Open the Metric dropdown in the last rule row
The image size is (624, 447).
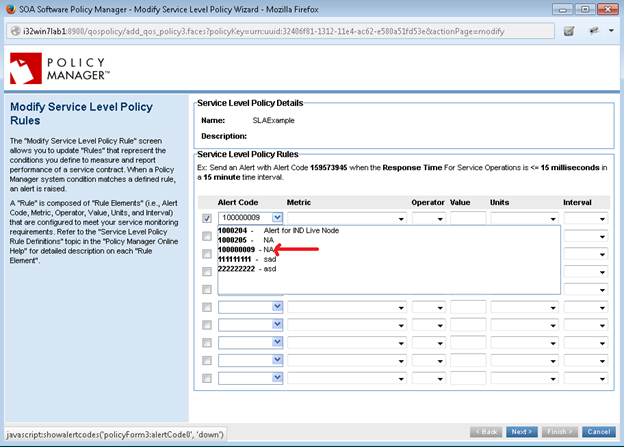[347, 379]
